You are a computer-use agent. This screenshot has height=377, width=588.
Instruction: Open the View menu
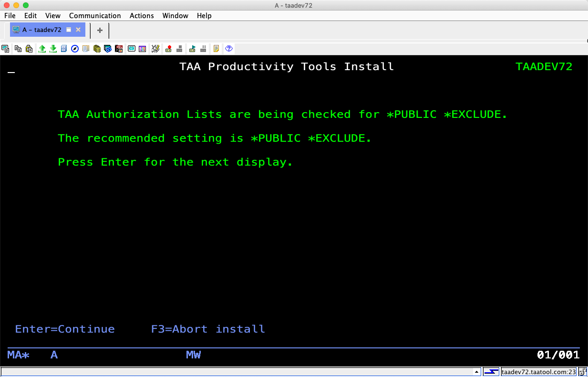[53, 16]
